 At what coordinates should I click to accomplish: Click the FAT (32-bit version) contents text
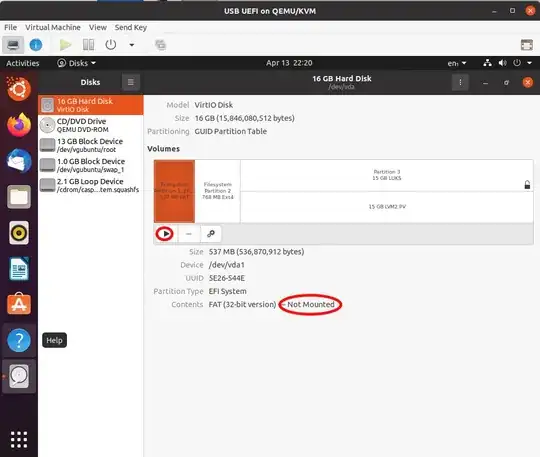pyautogui.click(x=242, y=304)
